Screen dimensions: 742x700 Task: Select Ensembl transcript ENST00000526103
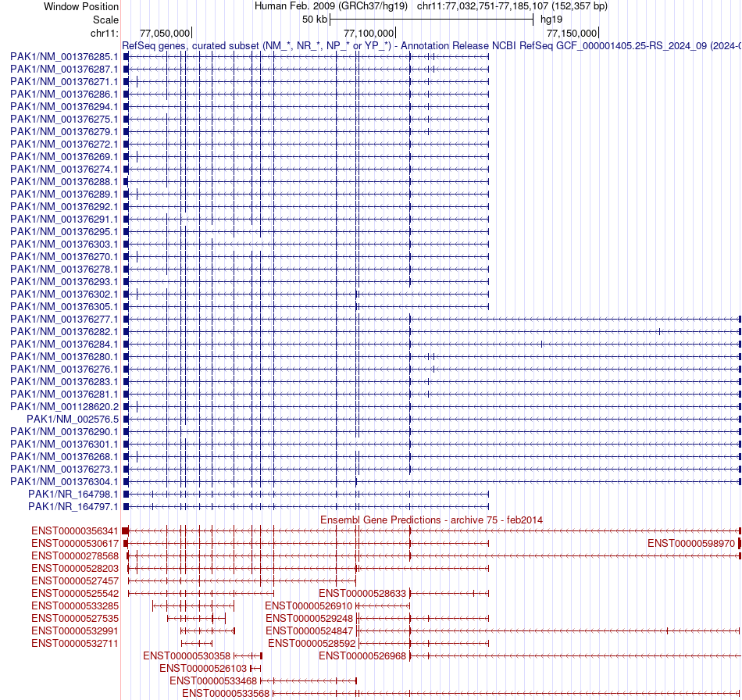(x=204, y=668)
